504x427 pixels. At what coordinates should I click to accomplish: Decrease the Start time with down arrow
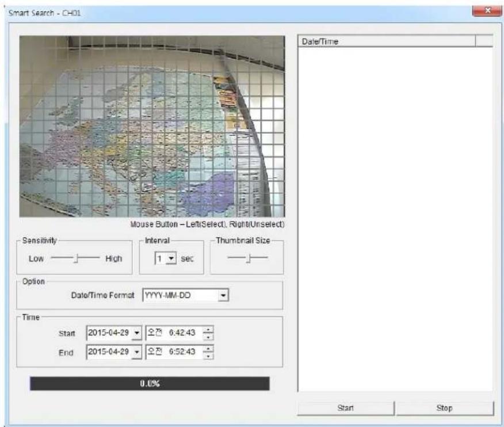[208, 336]
